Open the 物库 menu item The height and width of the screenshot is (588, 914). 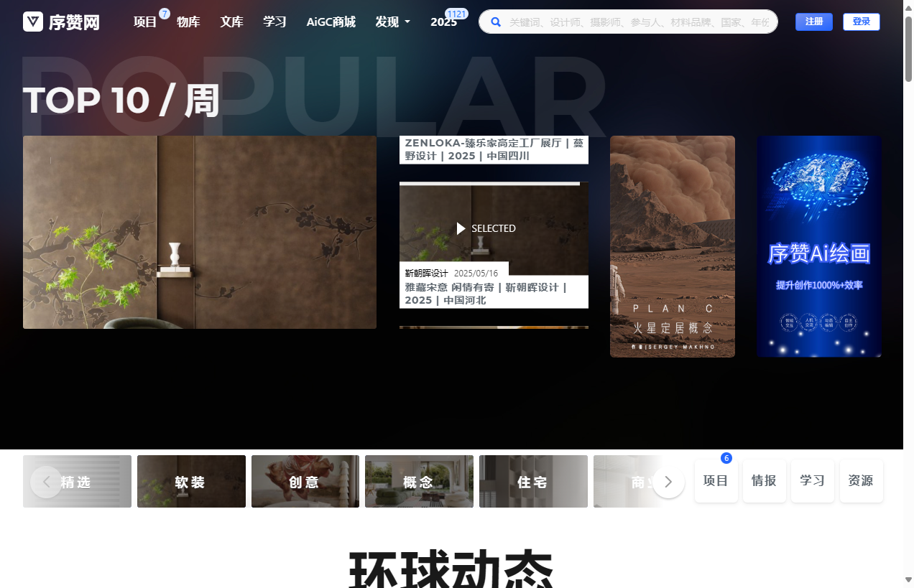[x=188, y=22]
